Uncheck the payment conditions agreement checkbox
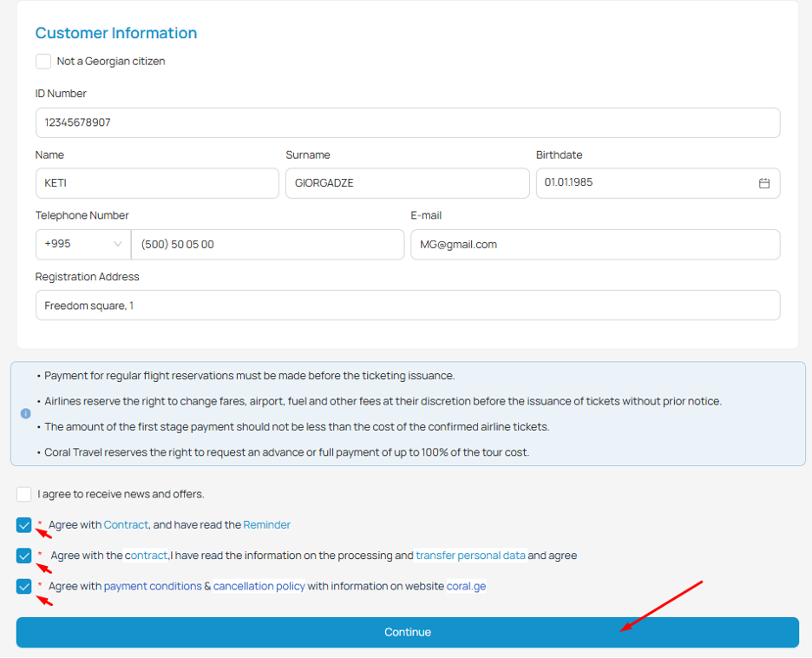 (23, 586)
